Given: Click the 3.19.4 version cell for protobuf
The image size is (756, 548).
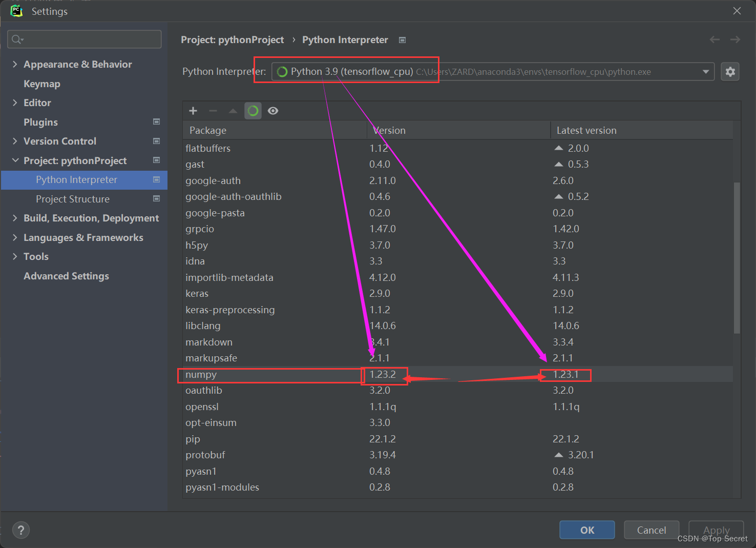Looking at the screenshot, I should pyautogui.click(x=383, y=455).
